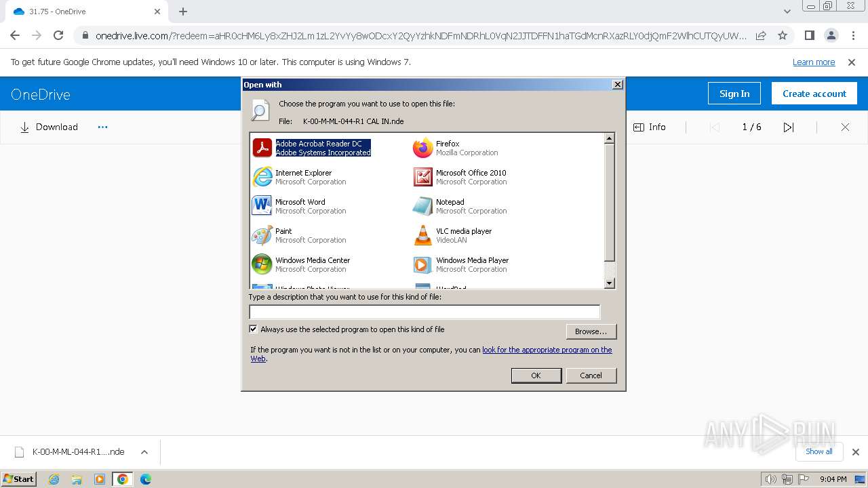Screen dimensions: 868x488
Task: Bookmark this tab with star icon
Action: (x=783, y=35)
